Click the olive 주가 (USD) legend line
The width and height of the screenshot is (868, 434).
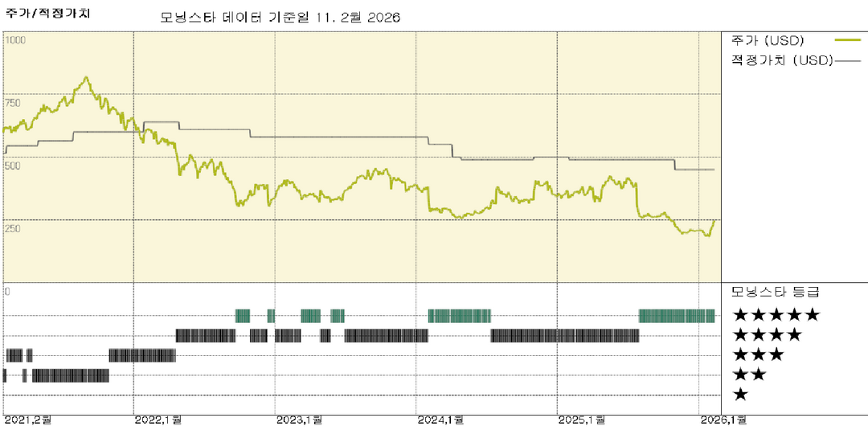pyautogui.click(x=847, y=39)
